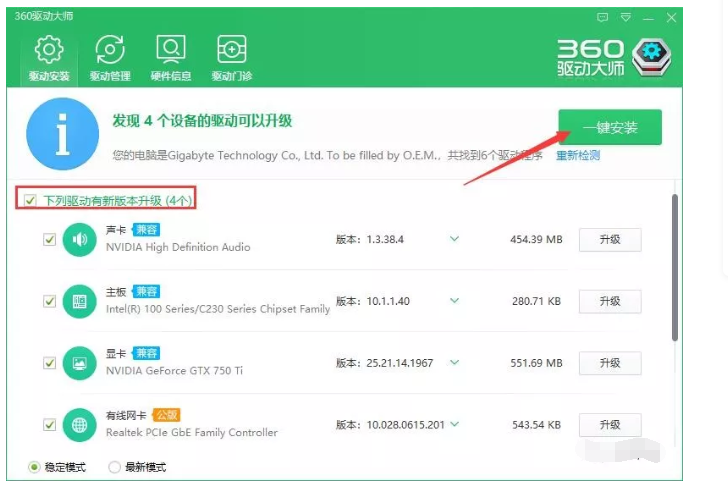The image size is (728, 490).
Task: Click the driver list vertical scrollbar
Action: pyautogui.click(x=675, y=268)
